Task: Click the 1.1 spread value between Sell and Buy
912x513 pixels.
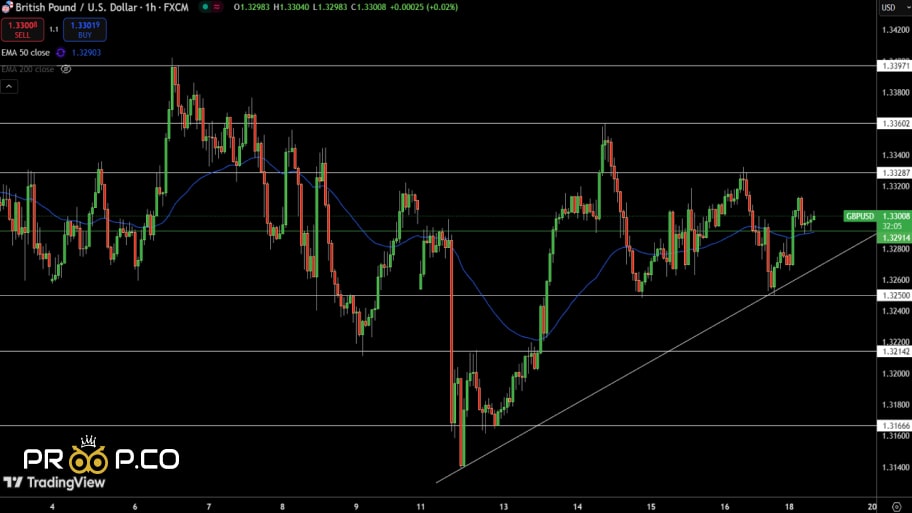Action: click(x=54, y=30)
